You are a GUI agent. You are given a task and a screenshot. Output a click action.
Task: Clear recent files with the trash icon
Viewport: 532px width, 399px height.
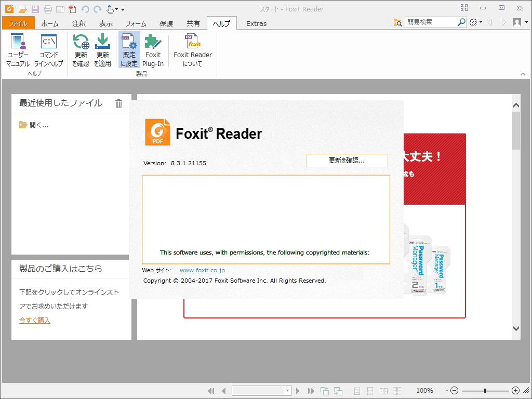pyautogui.click(x=118, y=103)
